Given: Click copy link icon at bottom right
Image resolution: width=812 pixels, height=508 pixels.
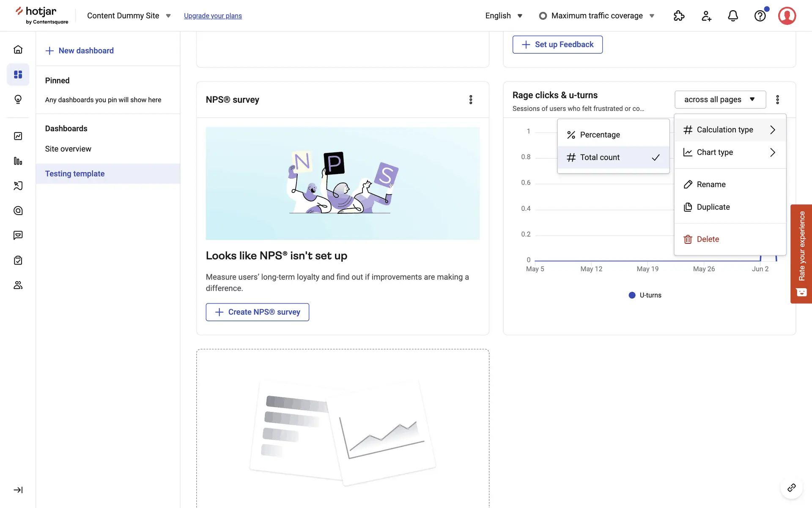Looking at the screenshot, I should pos(791,488).
